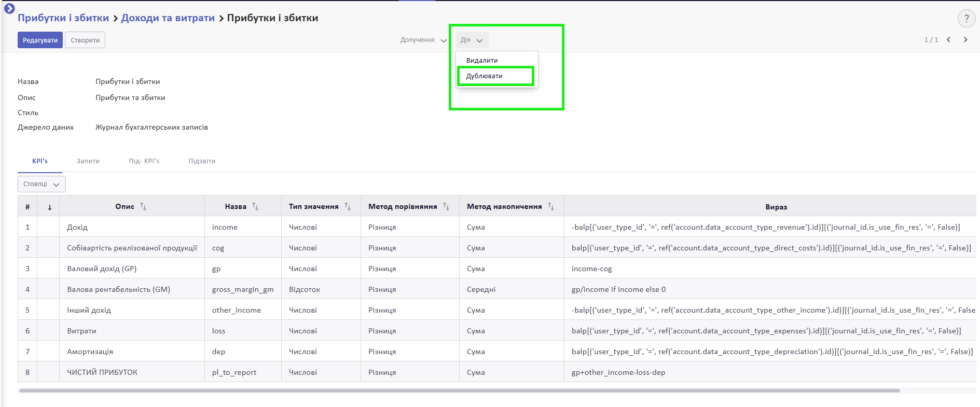Viewport: 980px width, 407px height.
Task: Select the Інший дохід row cell
Action: click(132, 310)
